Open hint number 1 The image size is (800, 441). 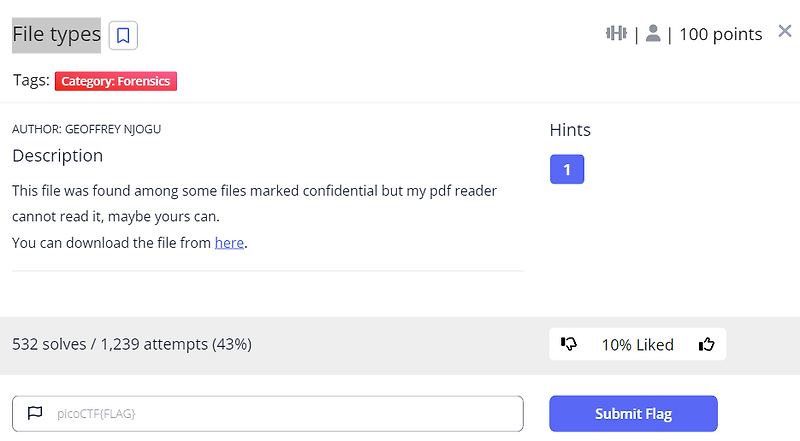567,169
